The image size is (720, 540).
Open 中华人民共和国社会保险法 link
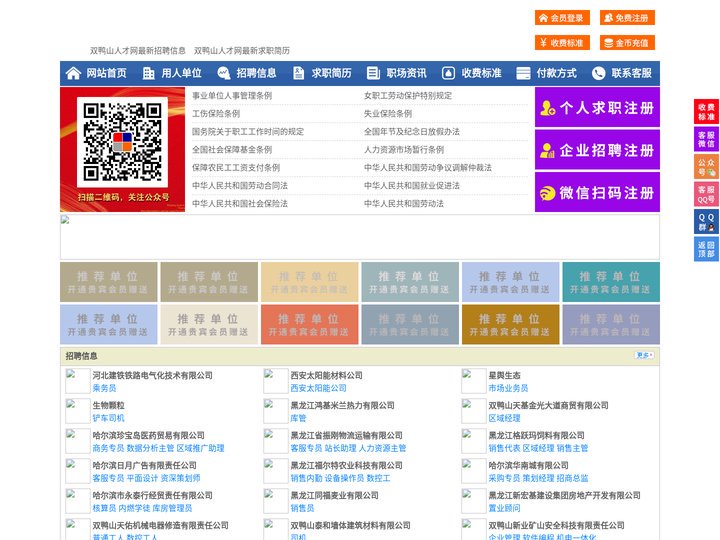(x=240, y=203)
